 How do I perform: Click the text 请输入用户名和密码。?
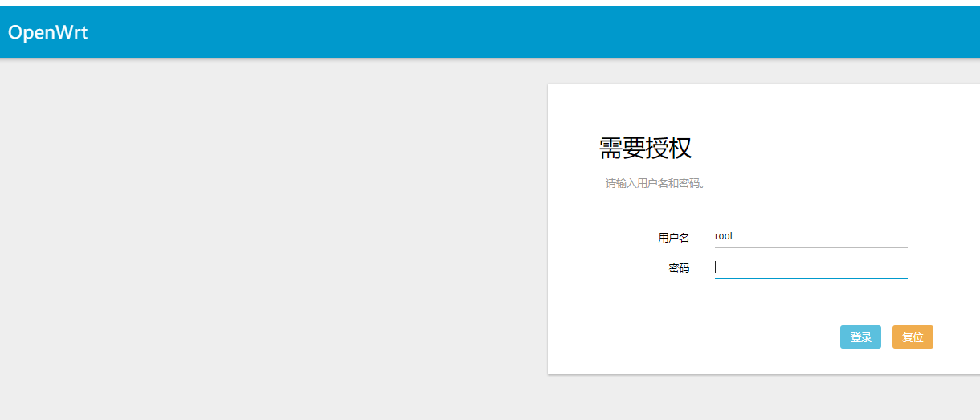pyautogui.click(x=655, y=183)
